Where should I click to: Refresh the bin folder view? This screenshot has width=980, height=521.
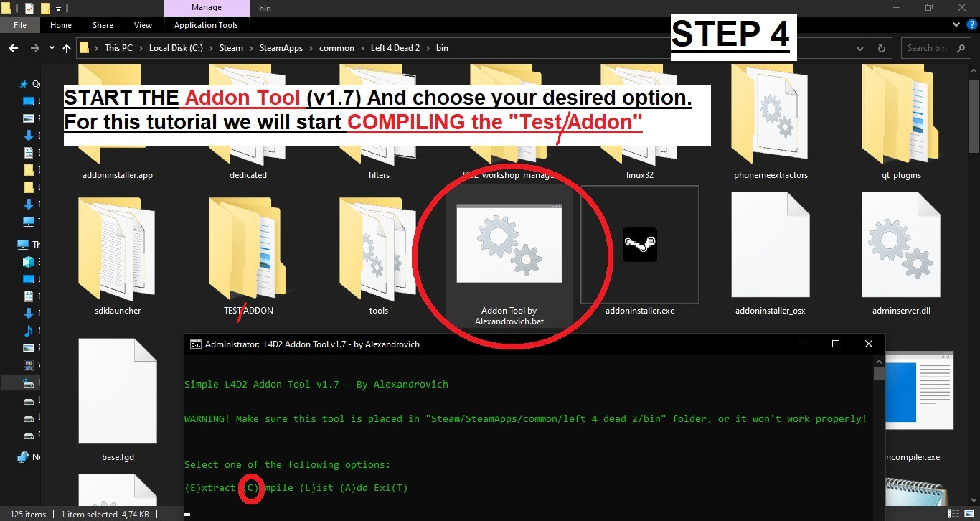[881, 47]
